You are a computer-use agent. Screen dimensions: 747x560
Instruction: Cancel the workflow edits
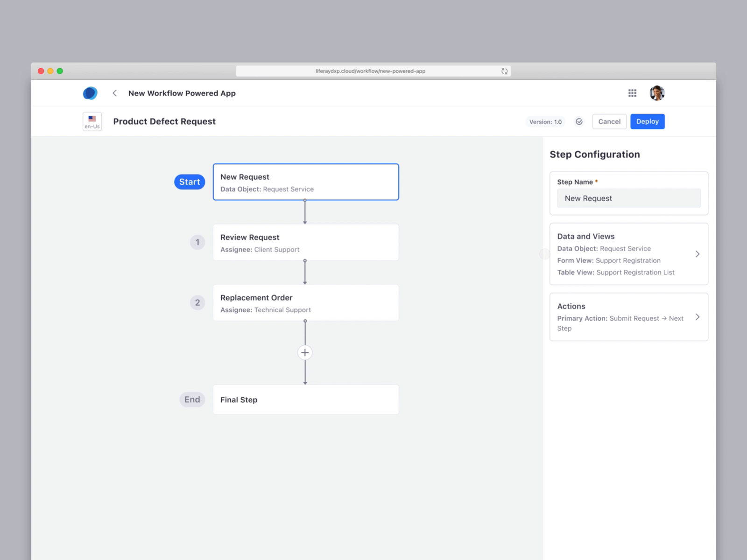pyautogui.click(x=609, y=121)
